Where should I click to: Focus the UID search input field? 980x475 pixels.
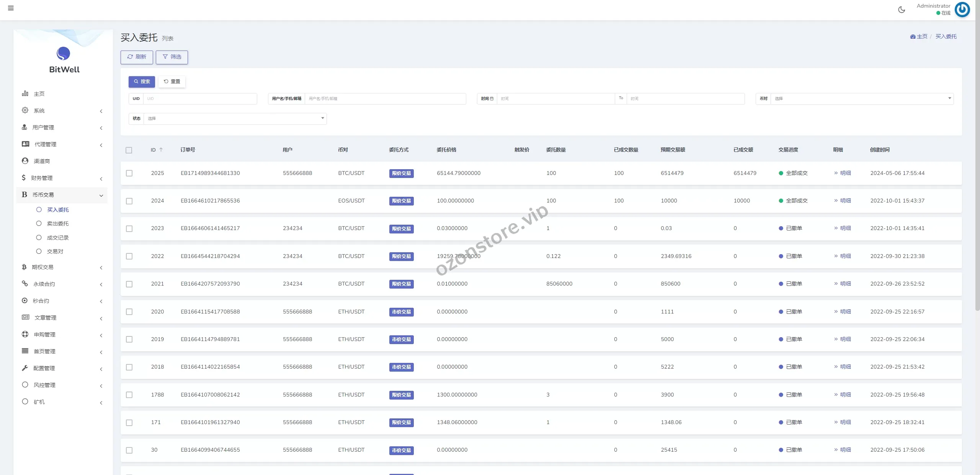tap(199, 99)
